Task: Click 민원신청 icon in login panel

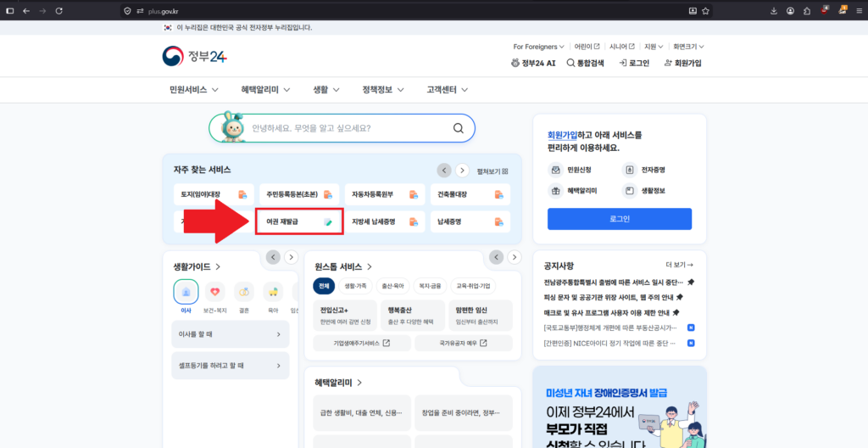Action: [554, 170]
